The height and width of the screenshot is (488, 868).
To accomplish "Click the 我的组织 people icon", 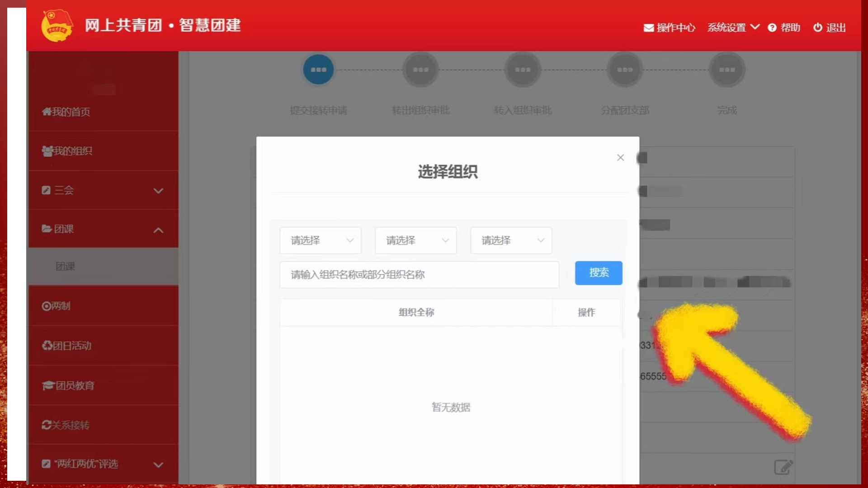I will [47, 151].
